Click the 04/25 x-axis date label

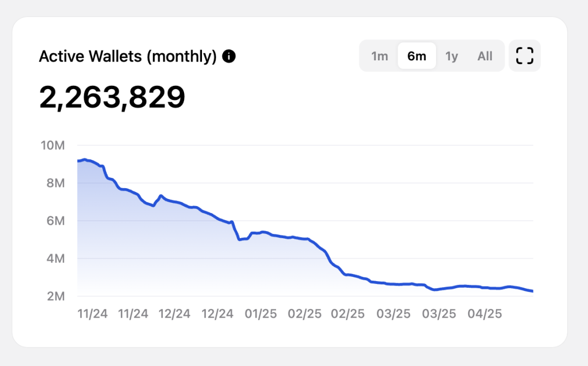485,314
